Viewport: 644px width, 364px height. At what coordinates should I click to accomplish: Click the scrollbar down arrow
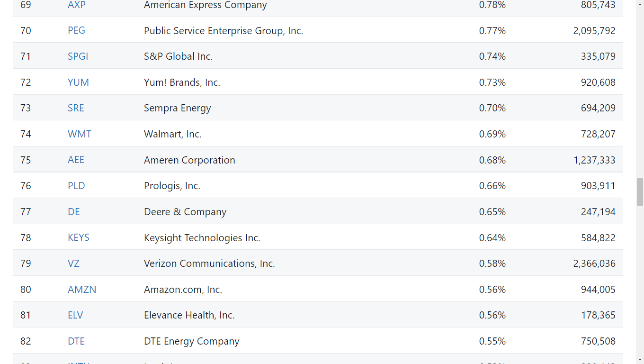640,360
